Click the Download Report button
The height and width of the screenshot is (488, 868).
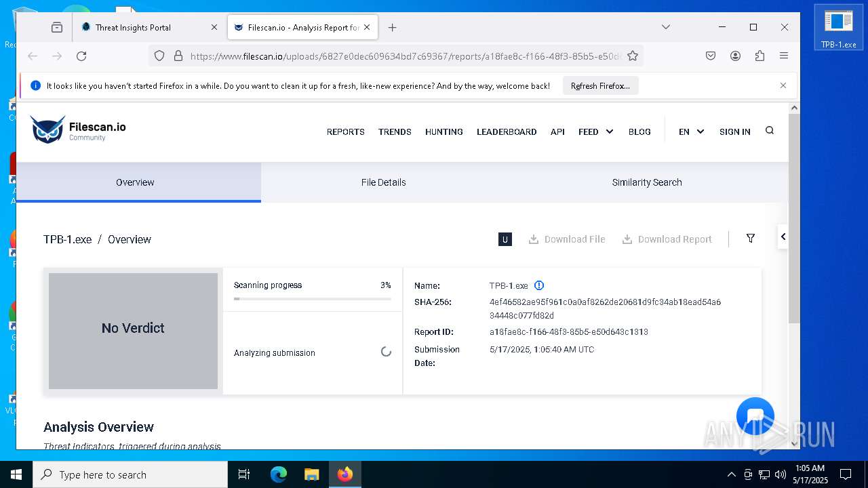667,239
